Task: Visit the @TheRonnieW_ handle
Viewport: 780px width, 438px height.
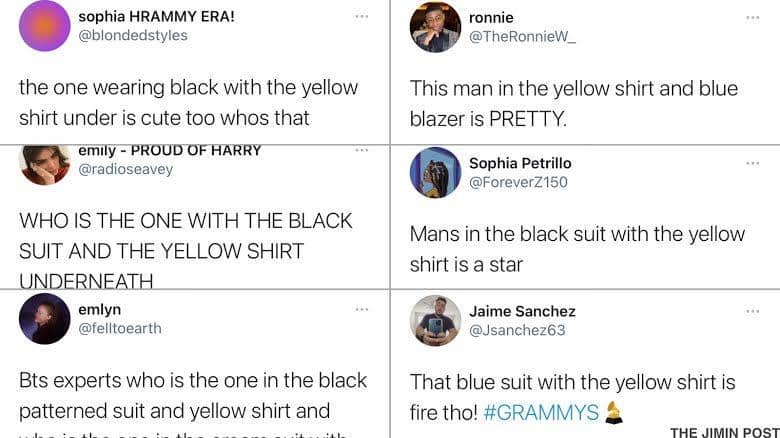Action: pos(522,37)
